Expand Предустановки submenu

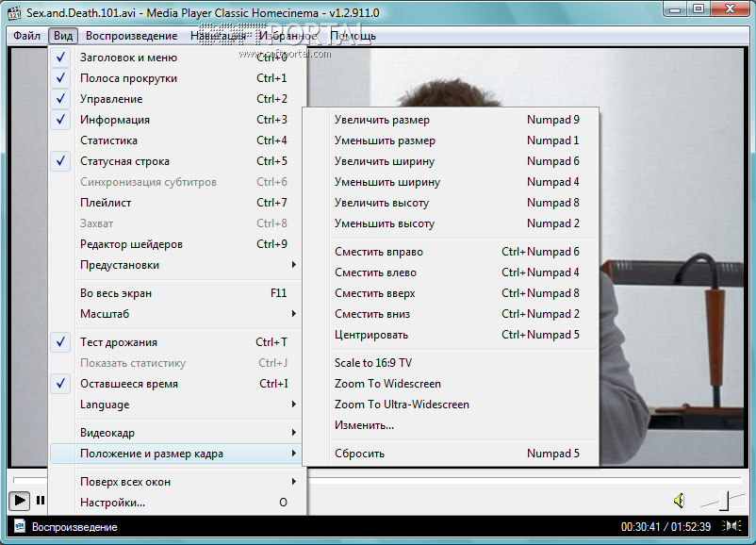(177, 265)
